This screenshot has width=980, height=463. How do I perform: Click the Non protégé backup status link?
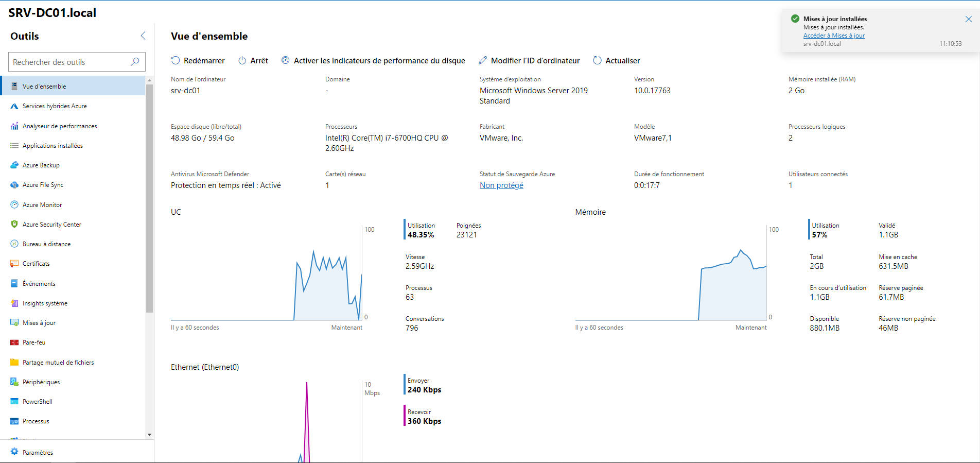[x=501, y=185]
